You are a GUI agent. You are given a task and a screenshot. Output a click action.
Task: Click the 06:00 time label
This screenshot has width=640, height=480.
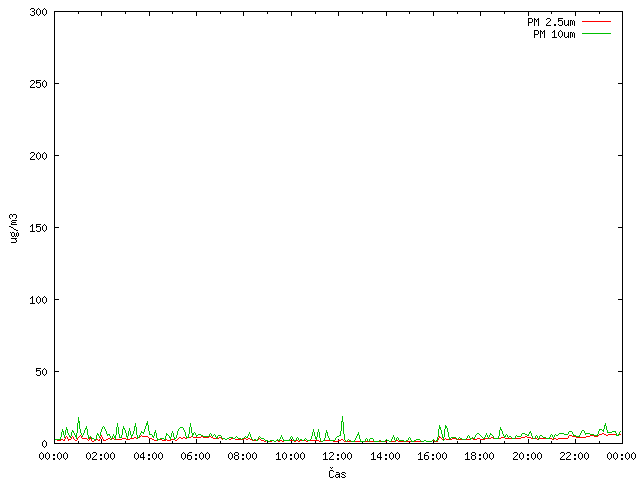click(x=196, y=456)
